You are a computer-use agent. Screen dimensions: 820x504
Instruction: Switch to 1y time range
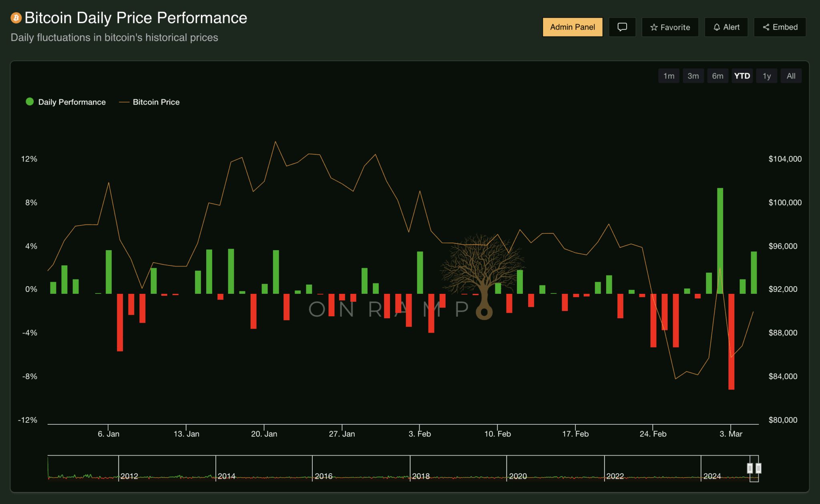pyautogui.click(x=766, y=76)
